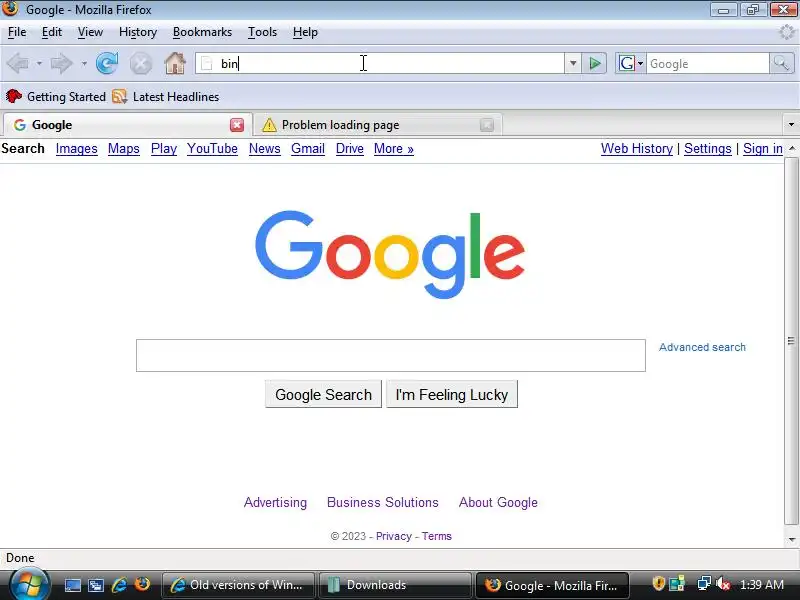Viewport: 800px width, 600px height.
Task: Click page icon in address bar
Action: point(207,64)
